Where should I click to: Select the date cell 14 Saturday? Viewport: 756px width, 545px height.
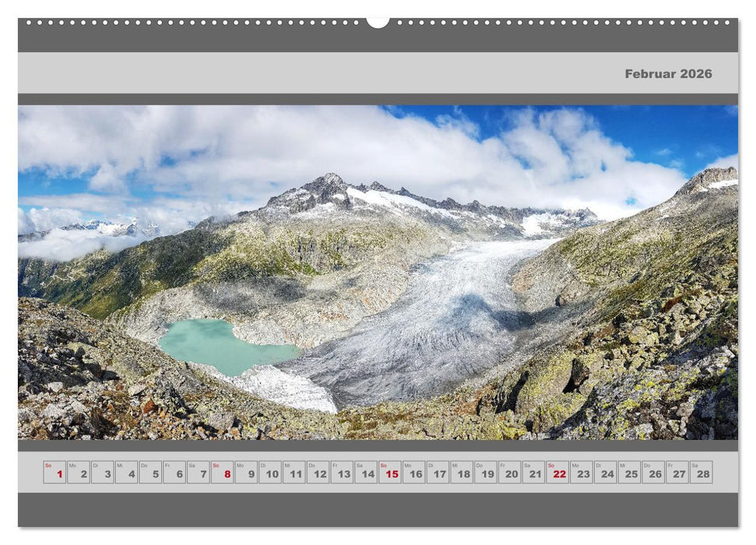click(364, 469)
